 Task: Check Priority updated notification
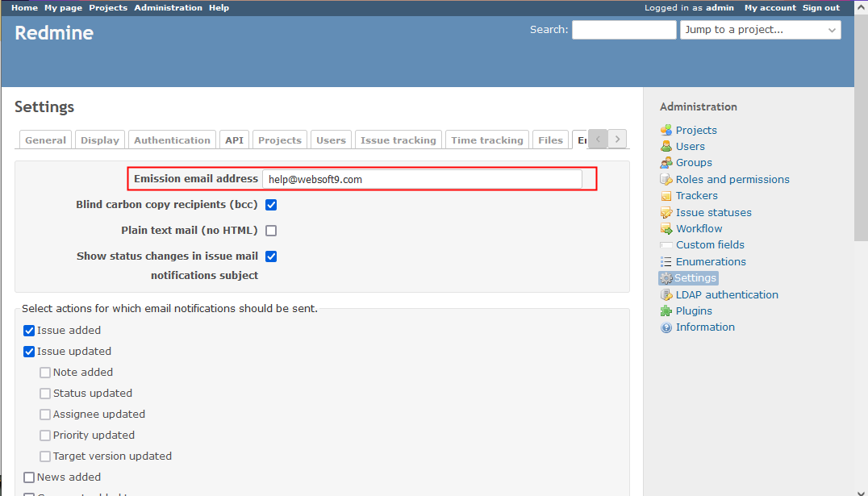[x=45, y=436]
